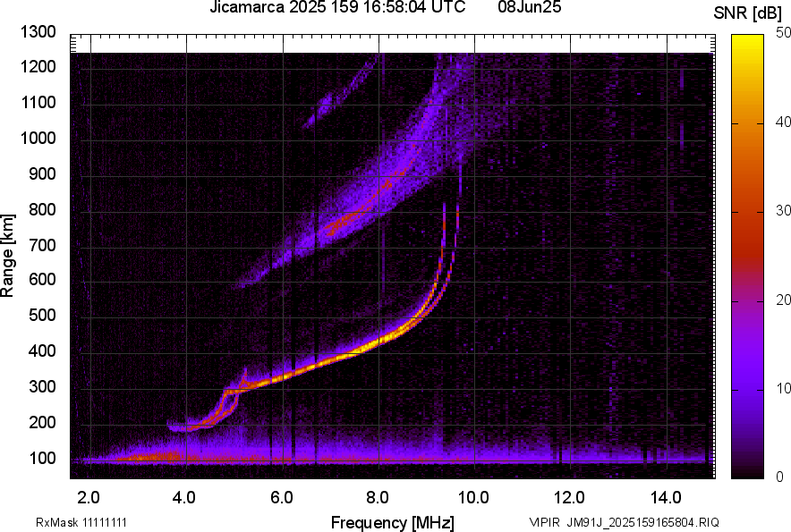Click the frequency tick label '10.0'
Screen dimensions: 791x532
(473, 498)
